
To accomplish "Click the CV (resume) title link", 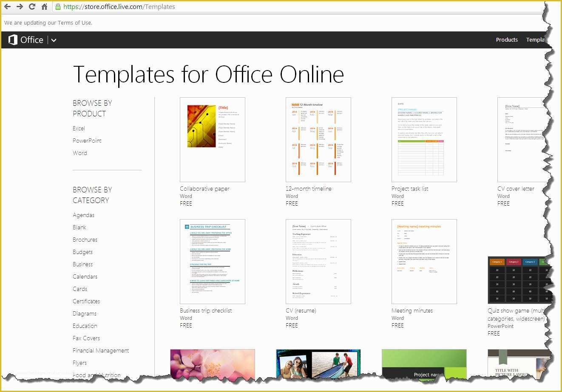I will (301, 310).
